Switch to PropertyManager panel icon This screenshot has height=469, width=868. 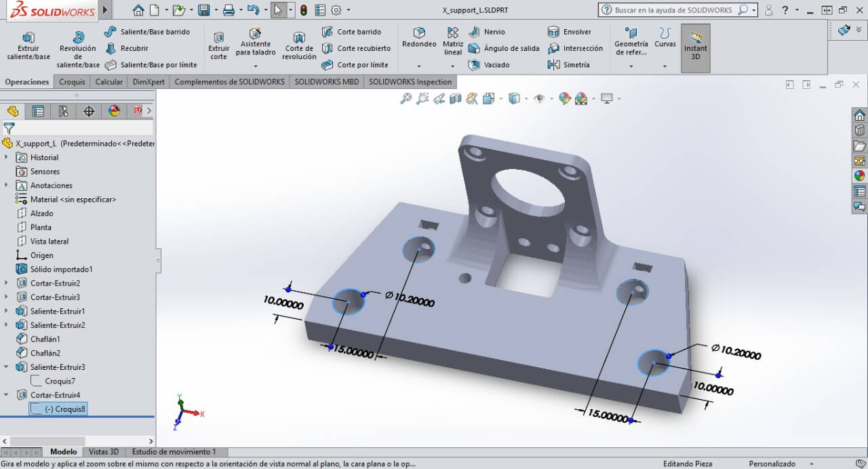click(38, 111)
